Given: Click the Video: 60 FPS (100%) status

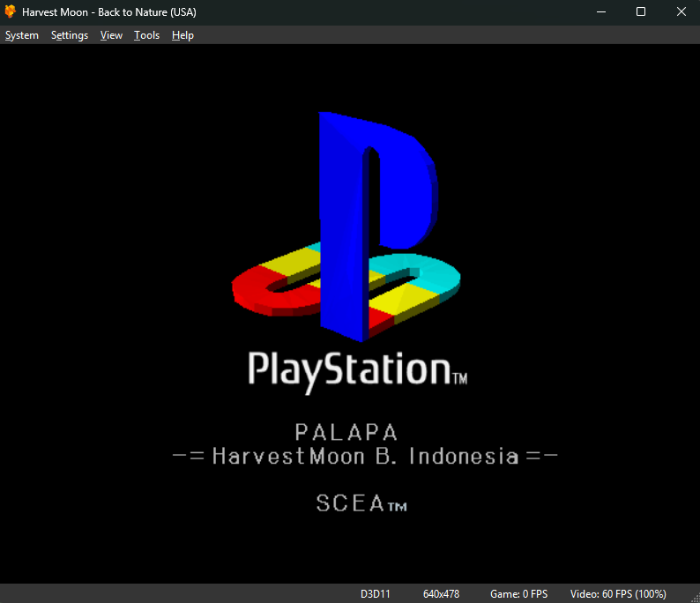Looking at the screenshot, I should tap(618, 594).
